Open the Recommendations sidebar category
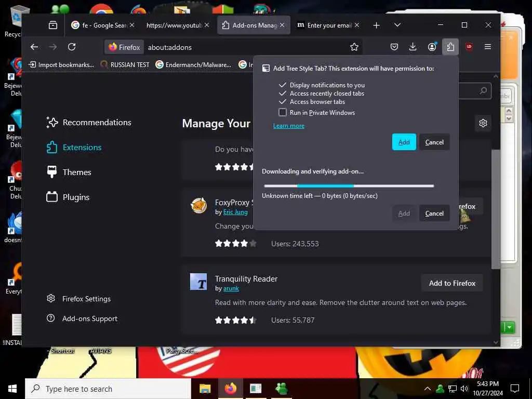This screenshot has width=532, height=399. click(x=89, y=123)
